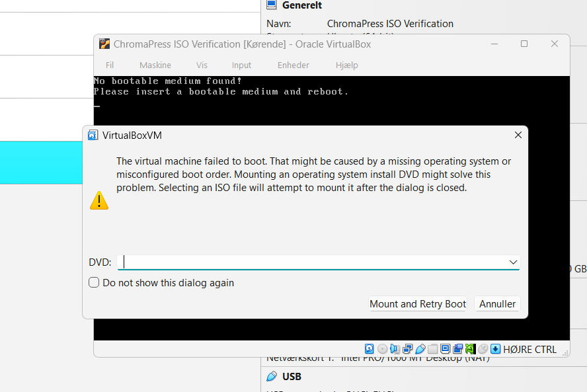Click the shared folders status icon
The height and width of the screenshot is (392, 587).
pyautogui.click(x=432, y=349)
